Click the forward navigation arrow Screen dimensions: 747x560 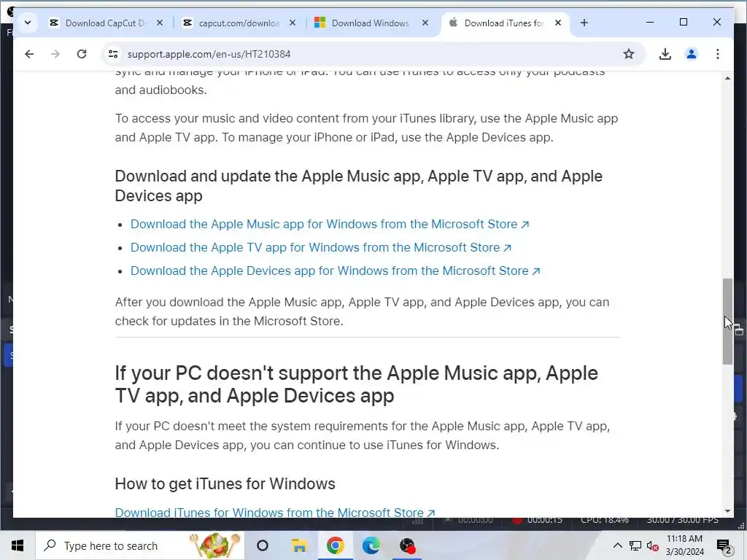point(55,54)
